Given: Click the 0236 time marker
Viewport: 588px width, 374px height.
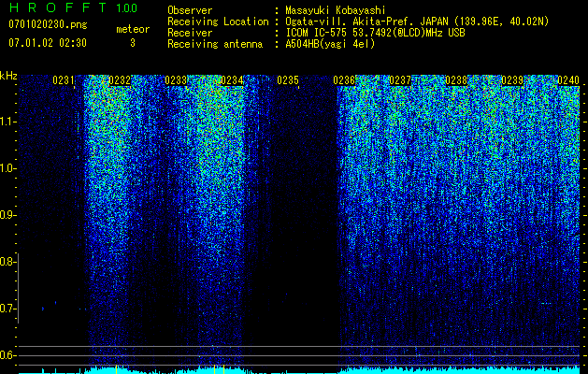Looking at the screenshot, I should [344, 80].
